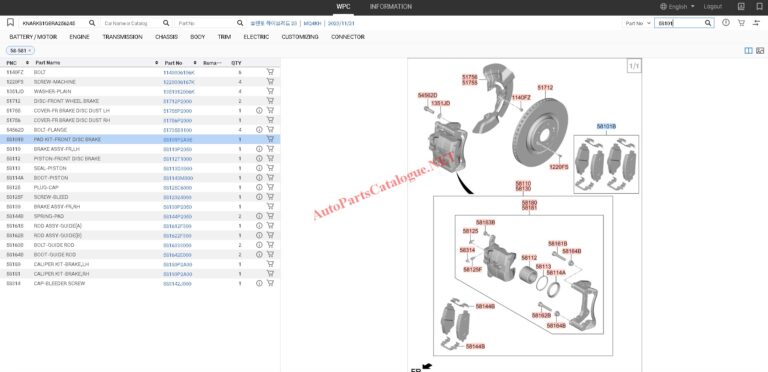Open the shopping cart in top toolbar
Image resolution: width=768 pixels, height=372 pixels.
click(x=741, y=23)
